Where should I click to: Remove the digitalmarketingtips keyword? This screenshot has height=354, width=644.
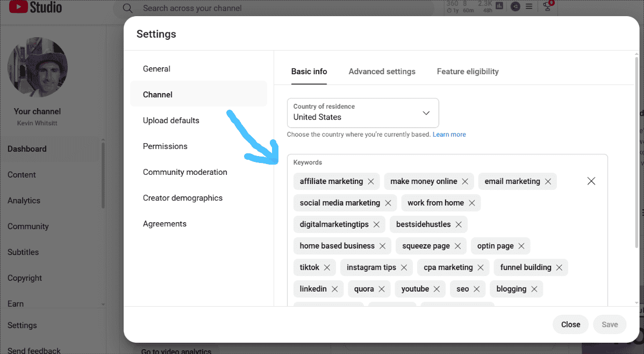coord(377,224)
